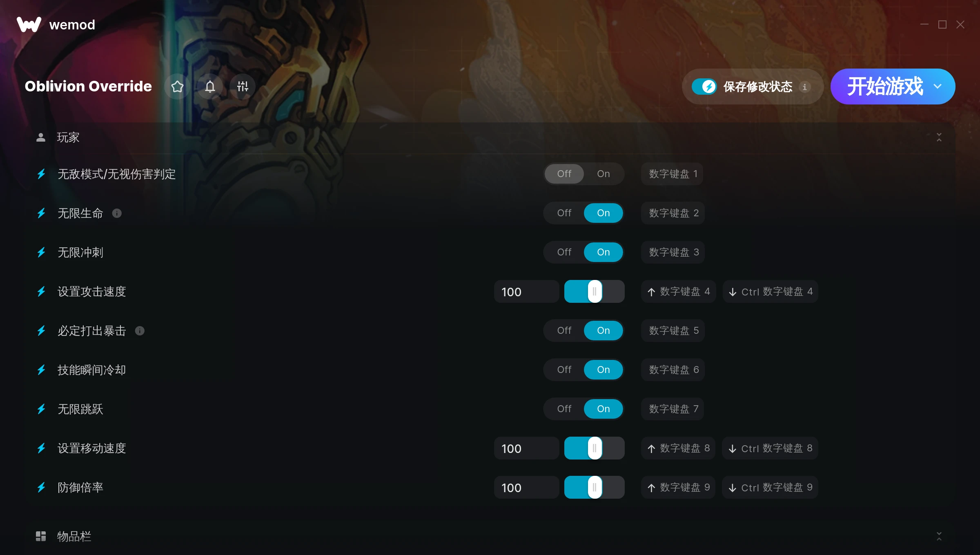Show info for 必定打出暴击

(x=140, y=331)
